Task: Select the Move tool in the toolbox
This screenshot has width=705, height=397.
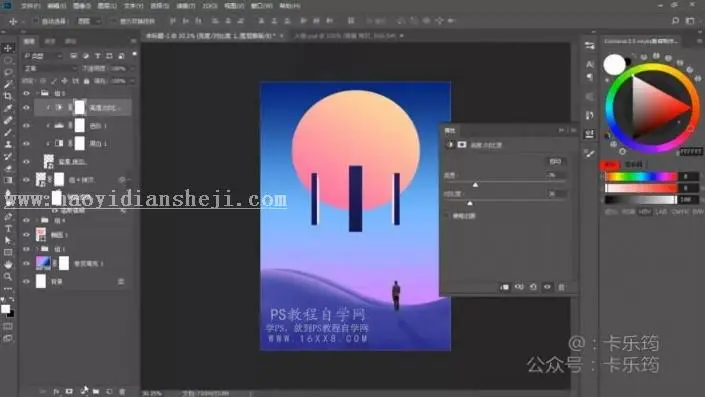Action: click(x=8, y=48)
